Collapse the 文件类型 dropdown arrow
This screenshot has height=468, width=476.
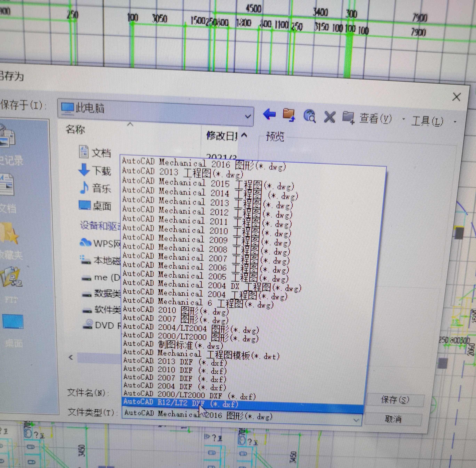point(356,420)
